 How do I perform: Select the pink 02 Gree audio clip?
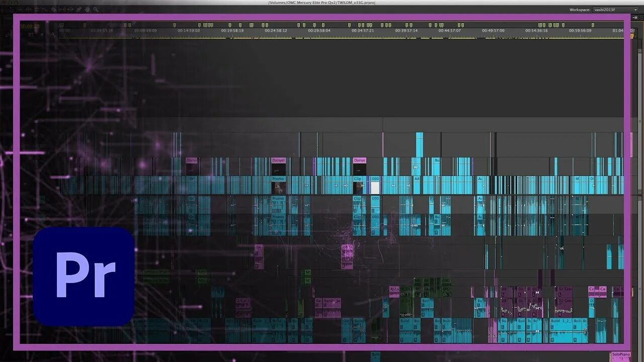click(x=564, y=301)
